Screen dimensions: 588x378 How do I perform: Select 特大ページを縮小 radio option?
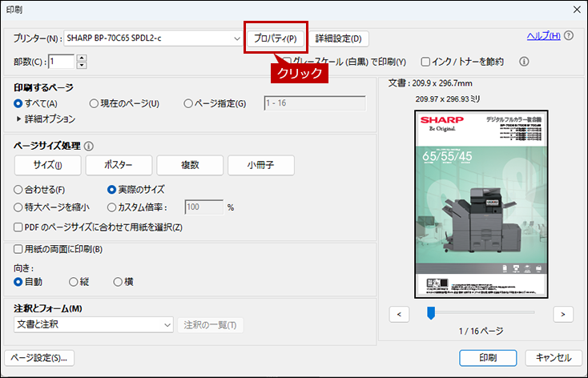[x=18, y=207]
